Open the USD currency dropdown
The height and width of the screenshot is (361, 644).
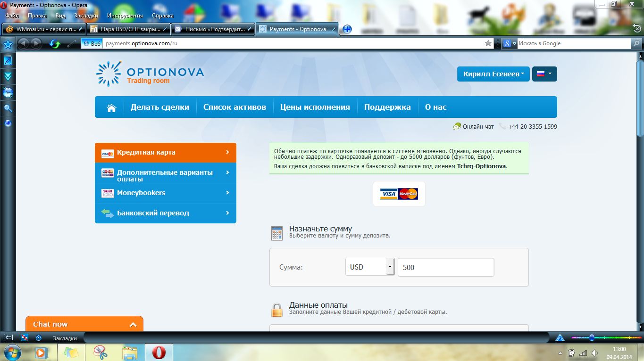369,267
